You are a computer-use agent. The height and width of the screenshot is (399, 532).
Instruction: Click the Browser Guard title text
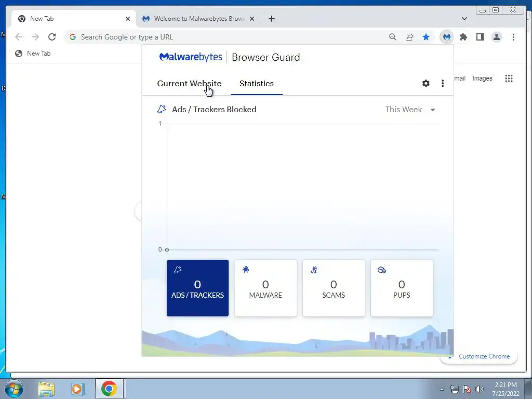pos(265,57)
